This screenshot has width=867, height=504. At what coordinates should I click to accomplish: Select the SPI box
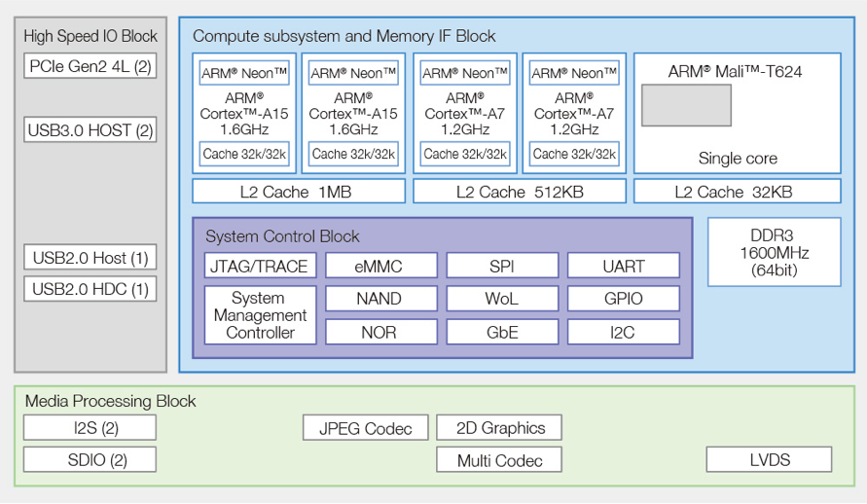[502, 266]
